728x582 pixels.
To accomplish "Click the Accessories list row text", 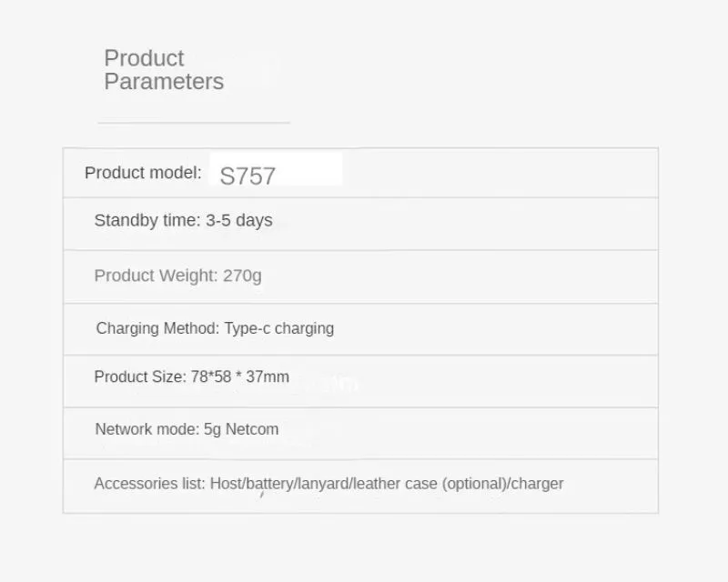I will pos(329,484).
